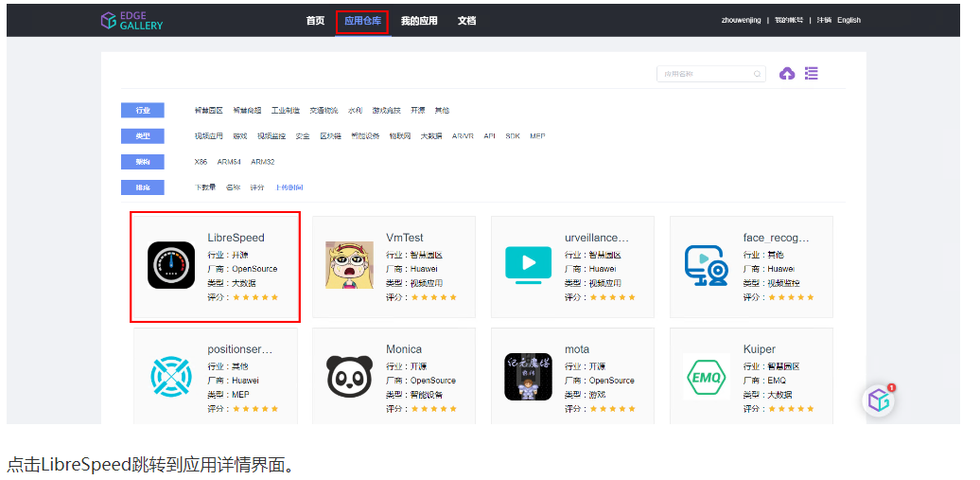Sort apps by 名称
The image size is (980, 480).
(x=233, y=187)
